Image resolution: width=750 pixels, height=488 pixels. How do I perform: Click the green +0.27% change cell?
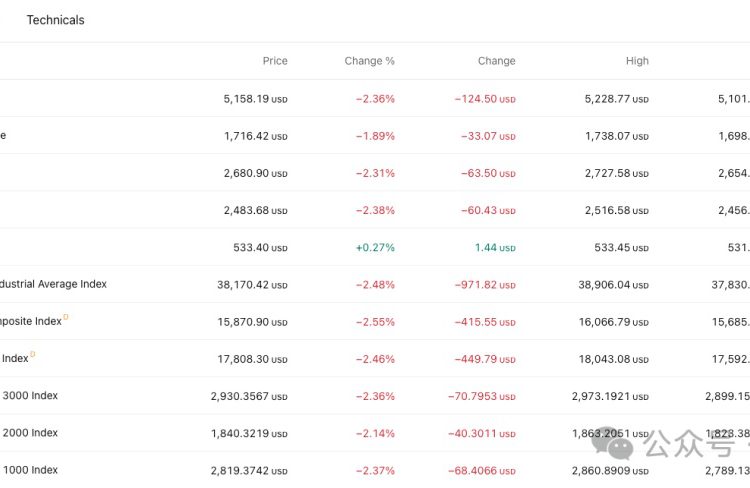click(x=374, y=247)
